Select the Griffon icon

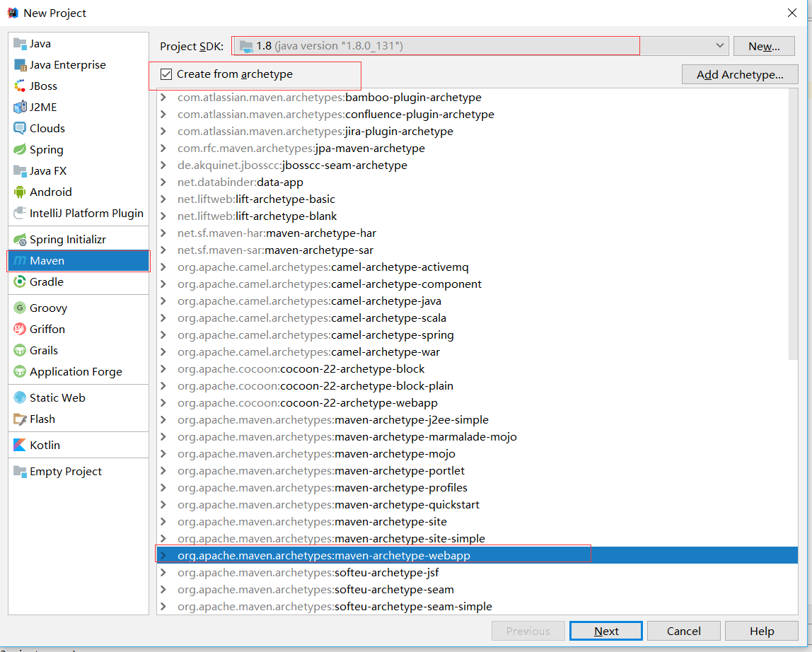pos(20,330)
